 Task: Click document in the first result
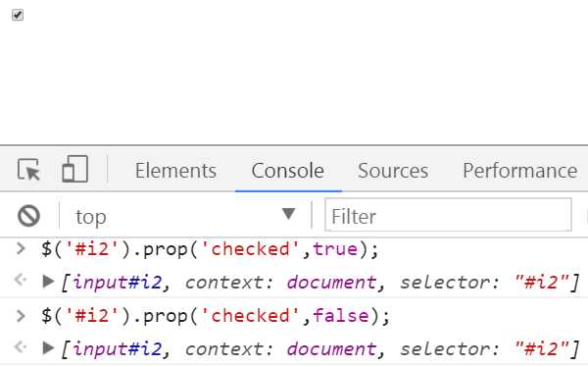331,282
